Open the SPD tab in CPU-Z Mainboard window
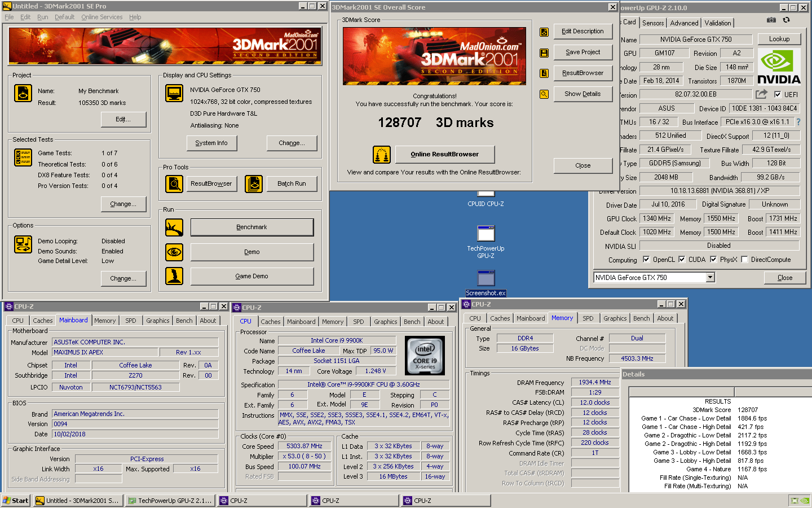This screenshot has height=508, width=812. 131,321
